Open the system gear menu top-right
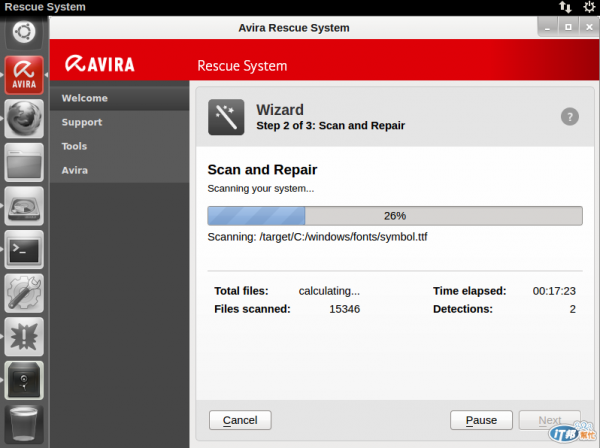The width and height of the screenshot is (600, 448). [589, 7]
